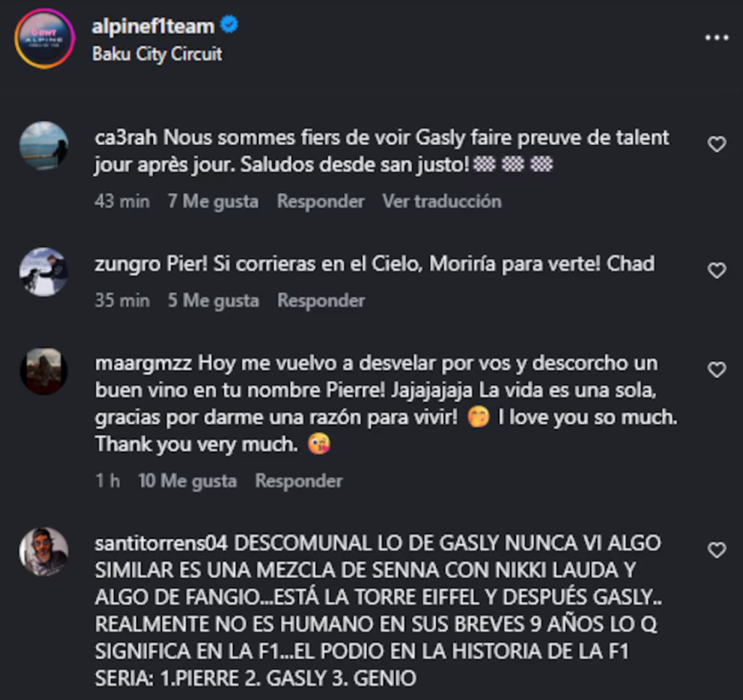This screenshot has height=700, width=743.
Task: Like the comment by ca3rah
Action: (x=716, y=144)
